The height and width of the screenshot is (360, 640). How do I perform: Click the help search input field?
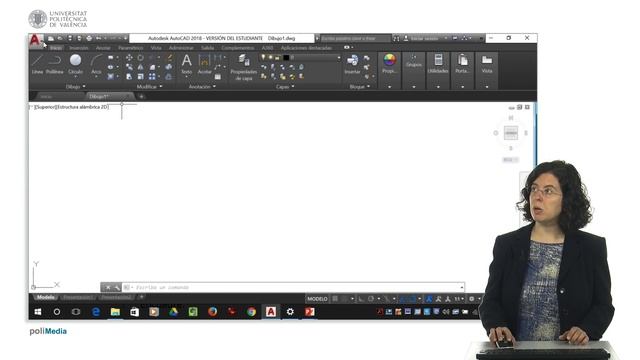[x=355, y=38]
